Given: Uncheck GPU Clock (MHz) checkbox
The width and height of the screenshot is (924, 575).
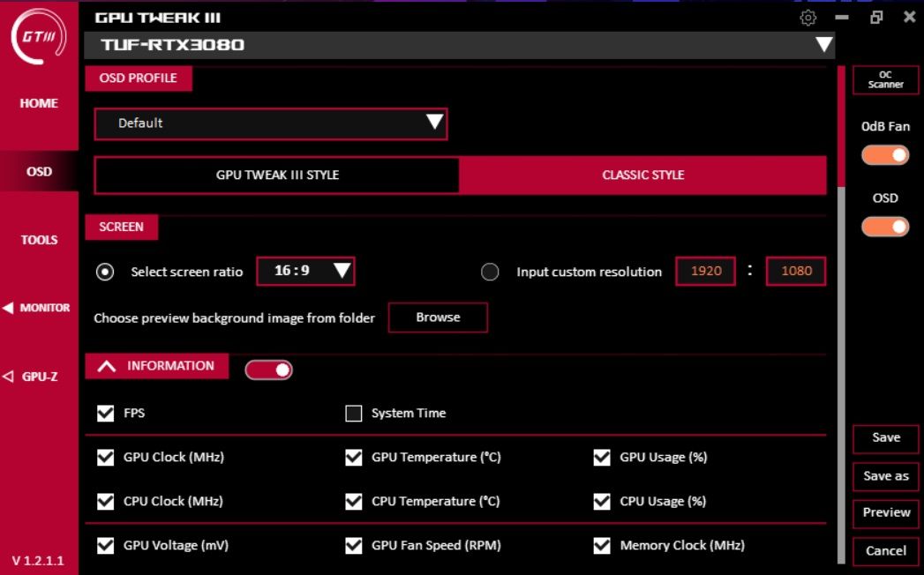Looking at the screenshot, I should pos(106,457).
